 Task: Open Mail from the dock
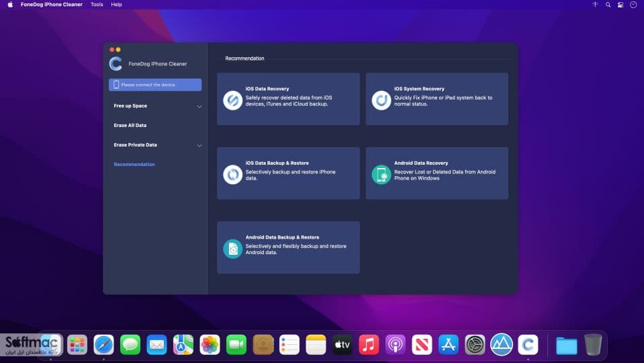(156, 344)
